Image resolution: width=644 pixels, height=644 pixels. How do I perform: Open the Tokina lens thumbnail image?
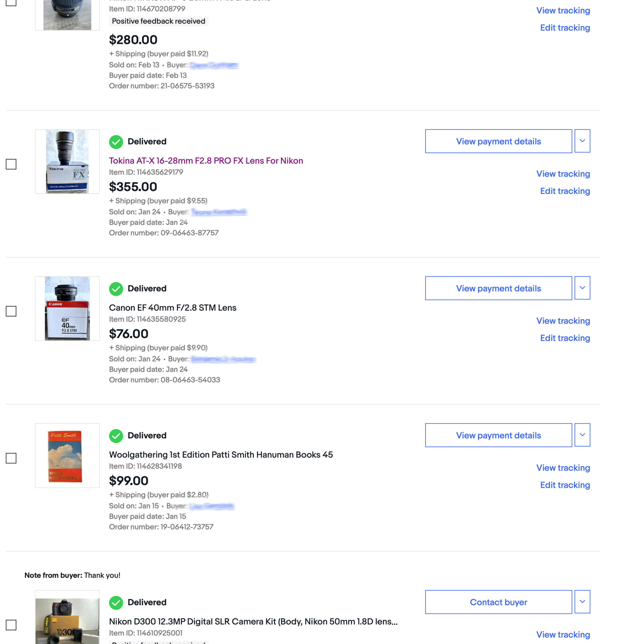pos(67,162)
